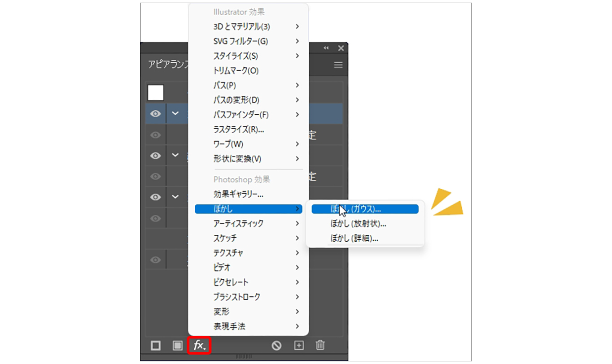Click the trash Delete Selected Item icon
The width and height of the screenshot is (612, 364).
coord(320,345)
